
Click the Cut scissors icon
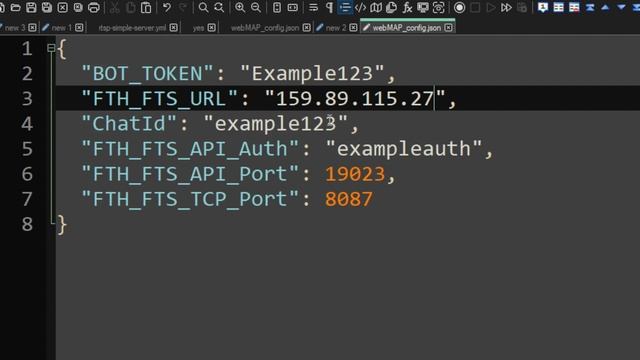[x=115, y=7]
